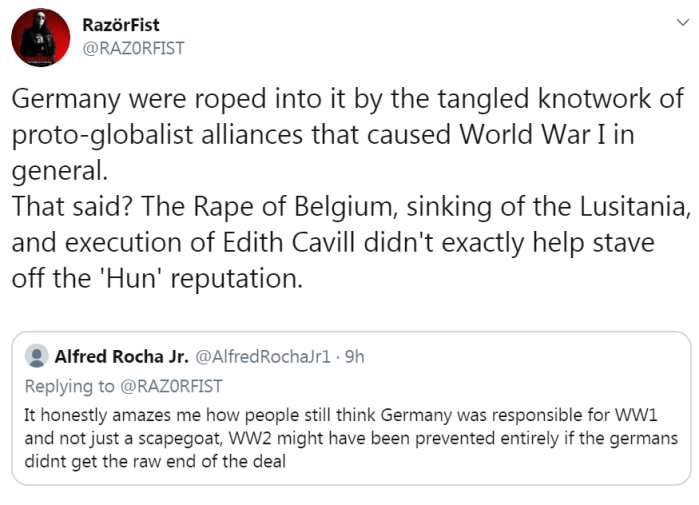Viewport: 699px width, 505px height.
Task: Click the word "Lusitania" in the tweet
Action: [613, 207]
